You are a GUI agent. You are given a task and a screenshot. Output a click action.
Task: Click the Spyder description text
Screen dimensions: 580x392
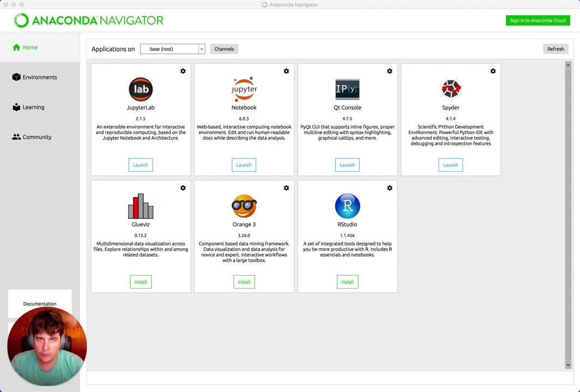(450, 135)
